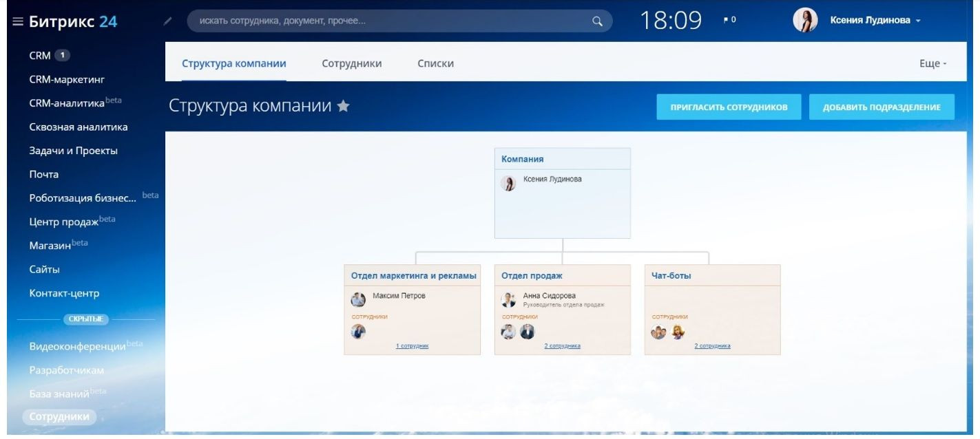Select Сотрудники item in the left sidebar

click(59, 416)
